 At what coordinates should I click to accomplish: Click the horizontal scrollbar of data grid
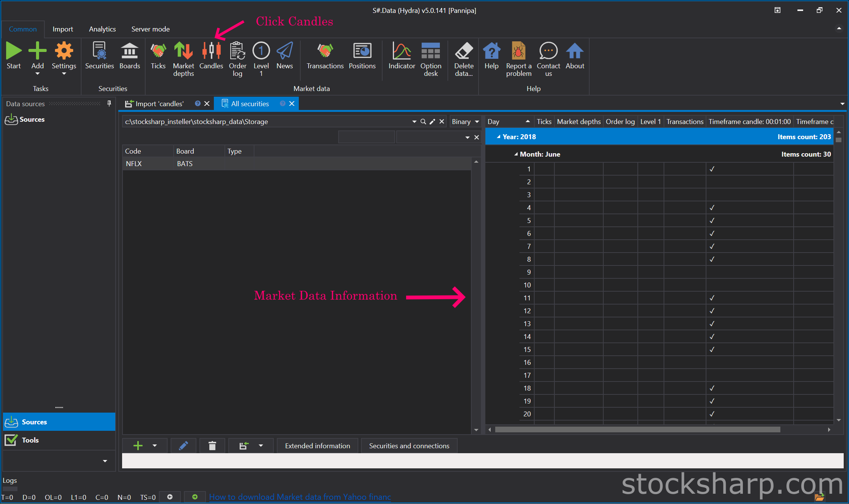637,430
